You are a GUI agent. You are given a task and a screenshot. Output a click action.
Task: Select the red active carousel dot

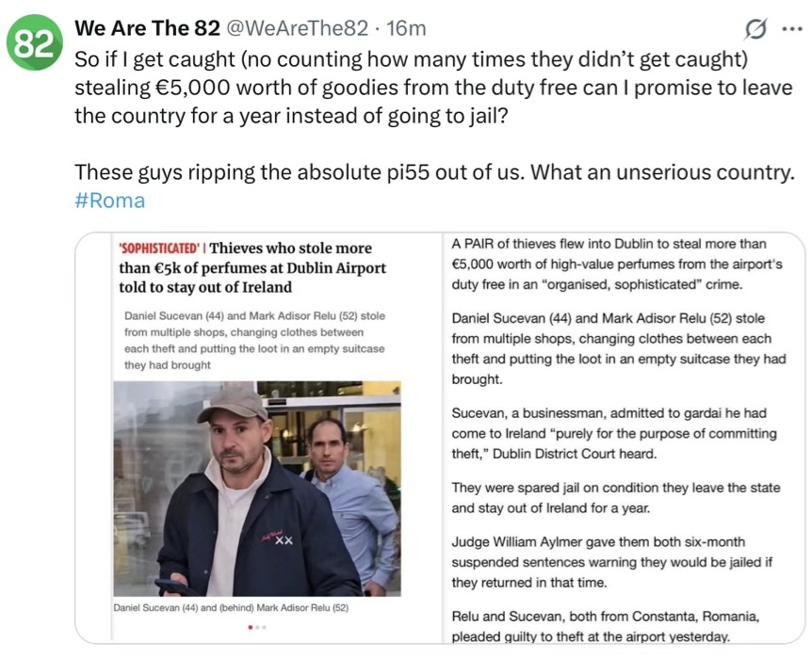click(x=250, y=626)
